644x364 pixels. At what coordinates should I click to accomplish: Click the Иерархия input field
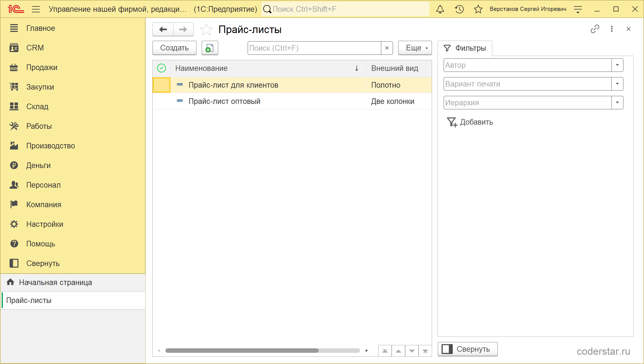(528, 103)
